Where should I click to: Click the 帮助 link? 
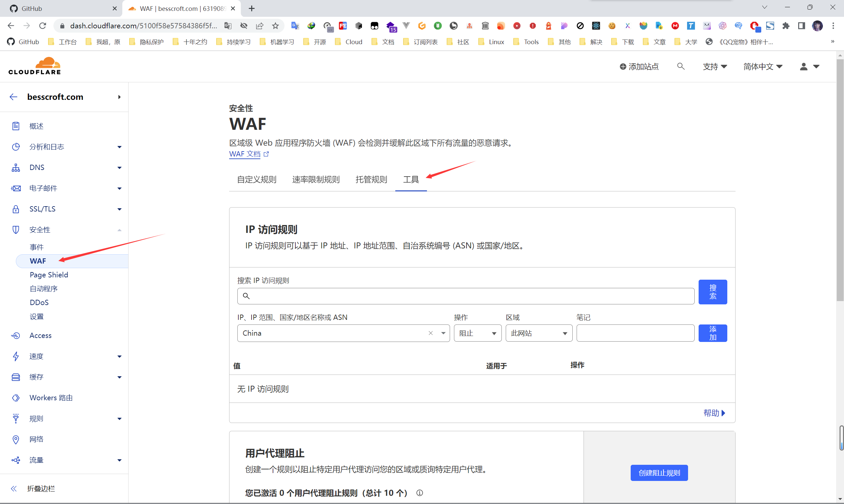(714, 413)
